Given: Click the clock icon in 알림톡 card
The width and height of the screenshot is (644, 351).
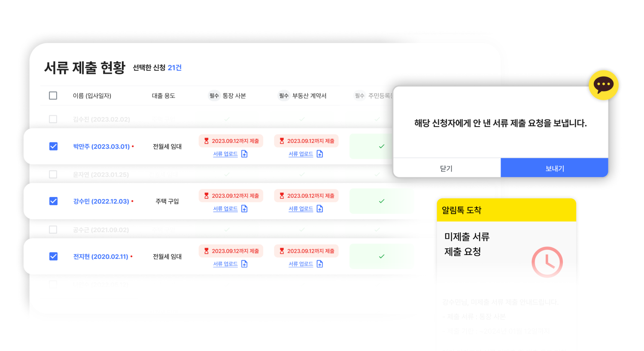Looking at the screenshot, I should point(547,262).
